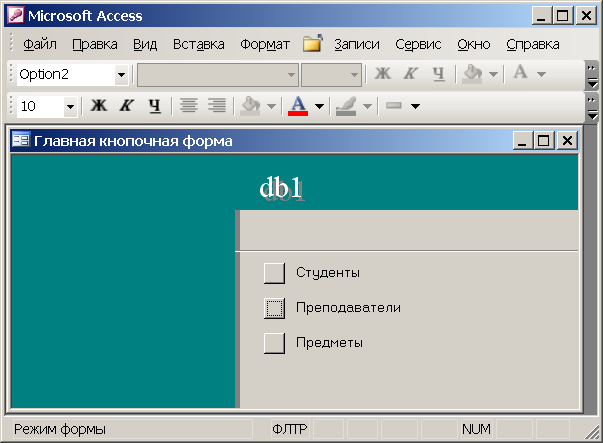603x443 pixels.
Task: Click the NUM status bar indicator
Action: 476,429
